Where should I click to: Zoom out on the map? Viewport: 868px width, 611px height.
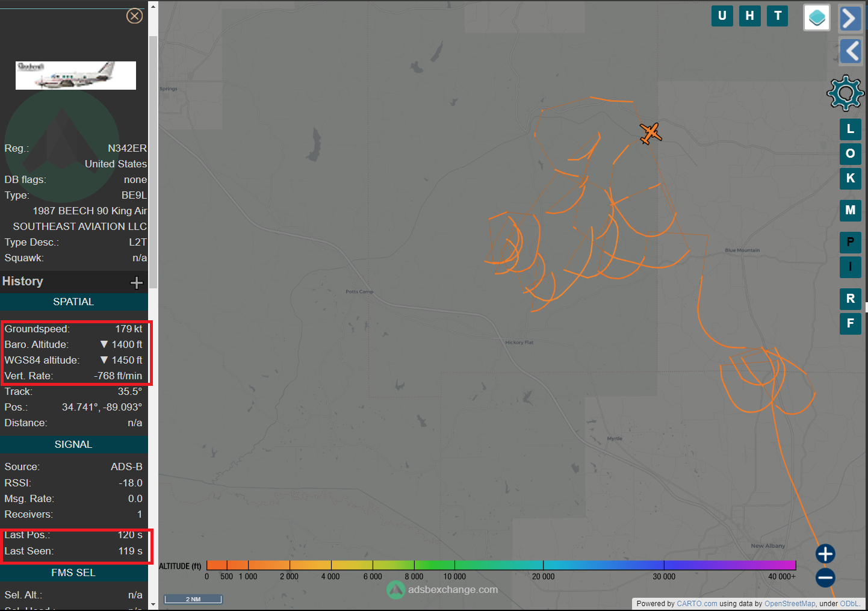(825, 578)
